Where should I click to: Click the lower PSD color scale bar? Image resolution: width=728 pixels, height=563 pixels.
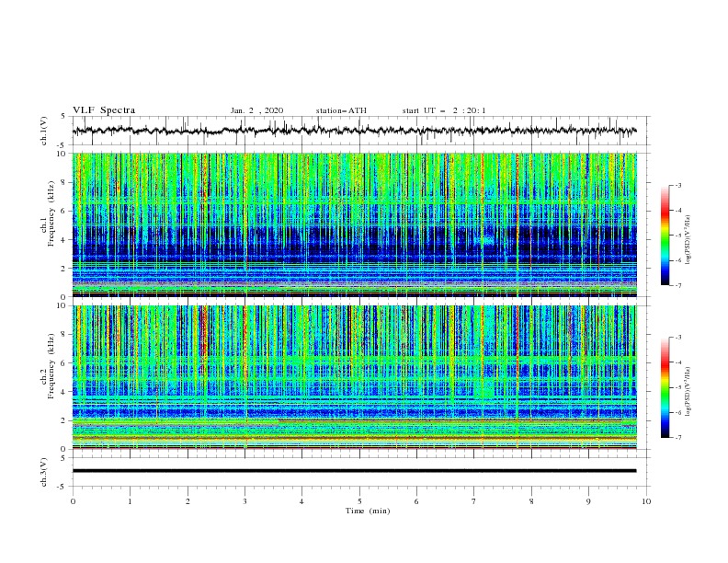tap(665, 387)
